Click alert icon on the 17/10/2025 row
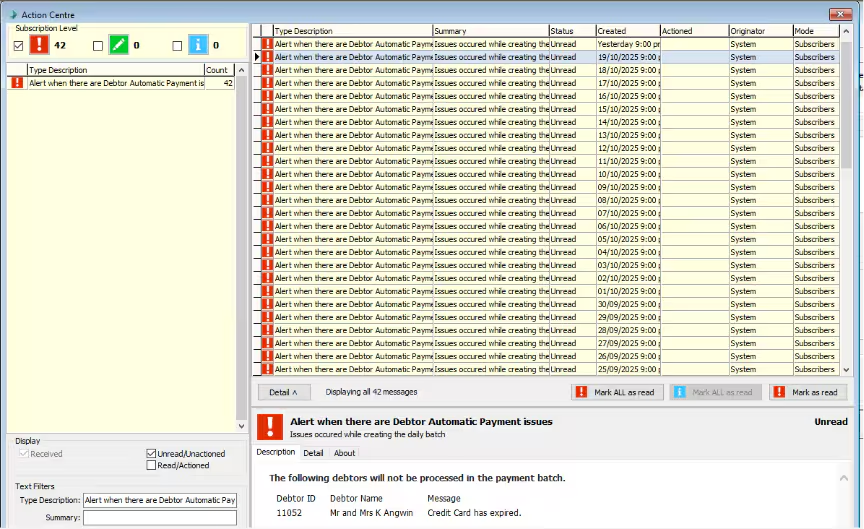Viewport: 864px width, 529px height. (267, 83)
